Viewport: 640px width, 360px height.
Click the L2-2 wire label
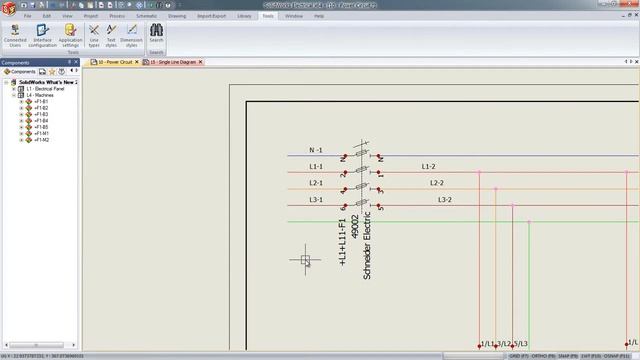pyautogui.click(x=436, y=183)
